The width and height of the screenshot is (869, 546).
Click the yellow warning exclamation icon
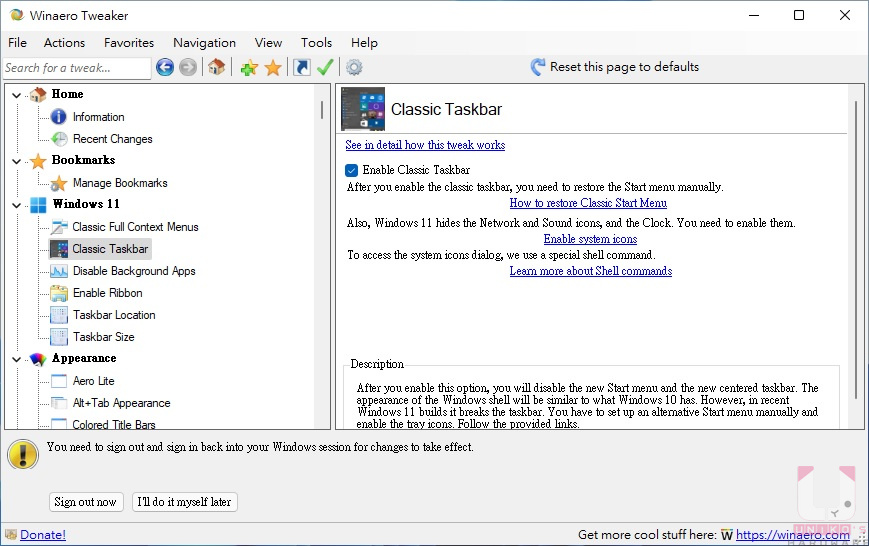pos(23,455)
